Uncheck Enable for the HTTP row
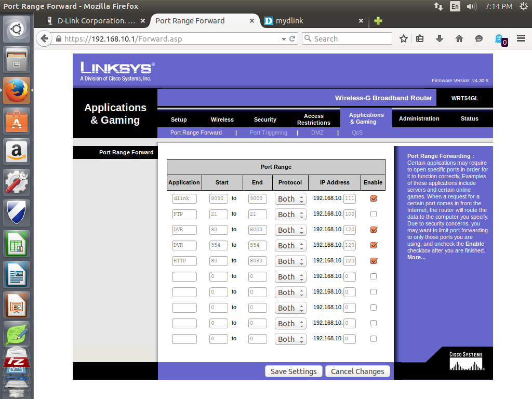The width and height of the screenshot is (532, 399). (x=374, y=261)
